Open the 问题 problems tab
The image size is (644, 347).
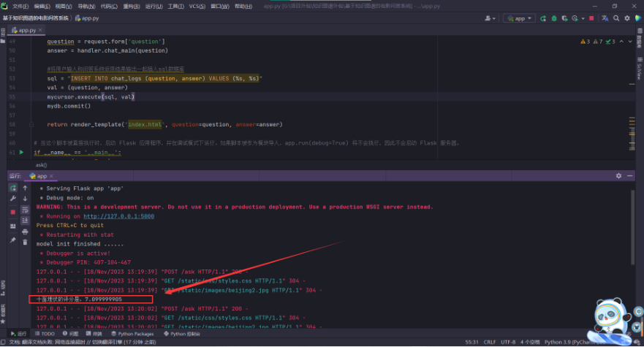click(70, 334)
